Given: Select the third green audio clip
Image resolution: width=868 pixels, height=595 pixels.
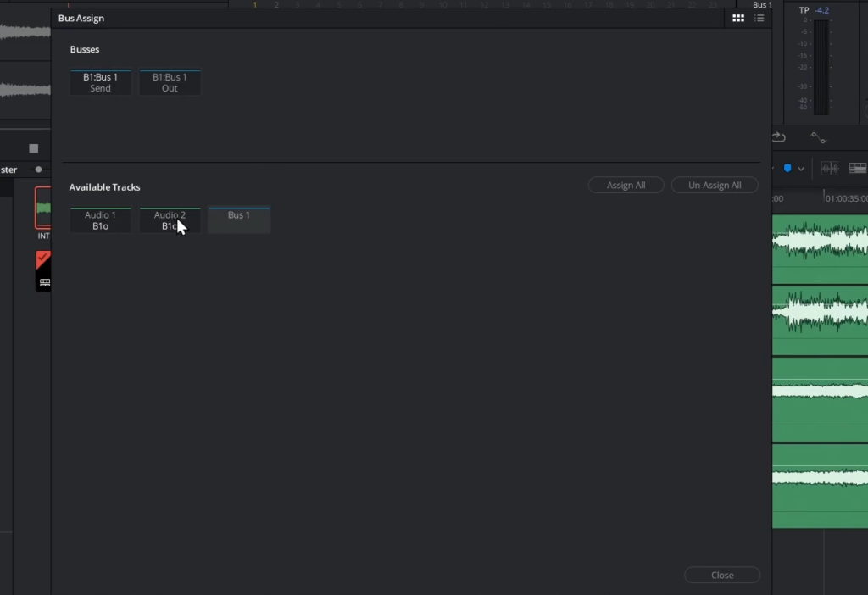Looking at the screenshot, I should [x=820, y=399].
